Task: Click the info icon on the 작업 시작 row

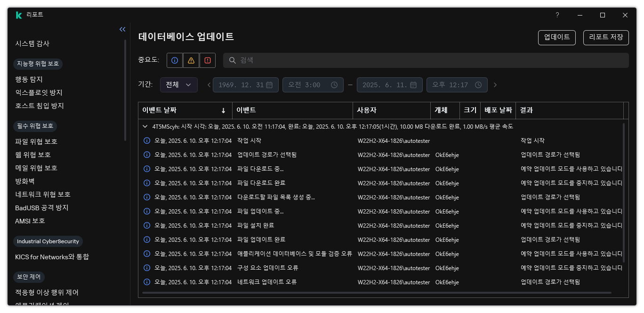Action: coord(146,140)
